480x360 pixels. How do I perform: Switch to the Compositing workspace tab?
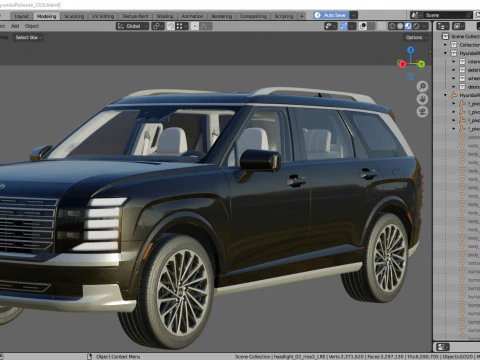coord(253,16)
